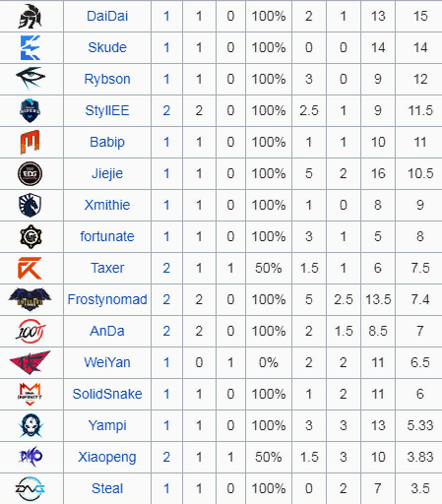Open the eye-shaped team logo beside Rybson
Viewport: 442px width, 504px height.
point(31,79)
